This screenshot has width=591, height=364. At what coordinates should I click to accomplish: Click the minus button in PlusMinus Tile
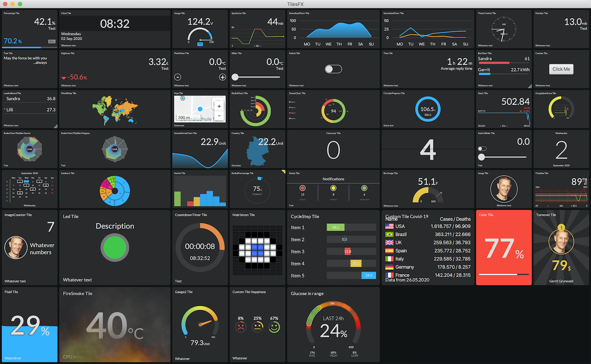[x=178, y=77]
